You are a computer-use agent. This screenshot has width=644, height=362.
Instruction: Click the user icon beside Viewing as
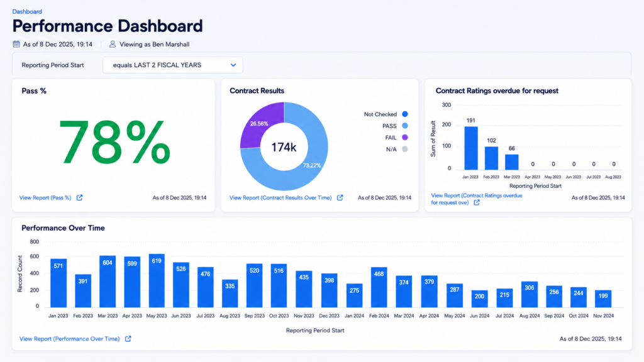112,44
